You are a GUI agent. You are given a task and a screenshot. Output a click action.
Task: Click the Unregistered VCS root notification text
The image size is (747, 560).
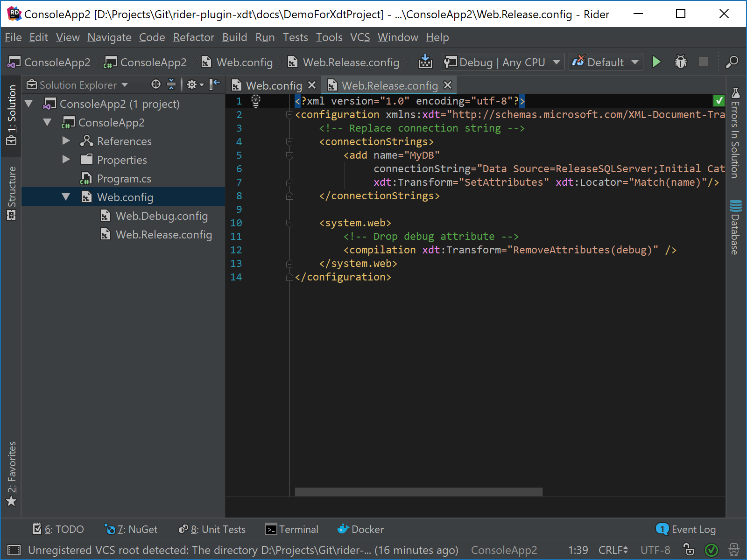(x=243, y=550)
